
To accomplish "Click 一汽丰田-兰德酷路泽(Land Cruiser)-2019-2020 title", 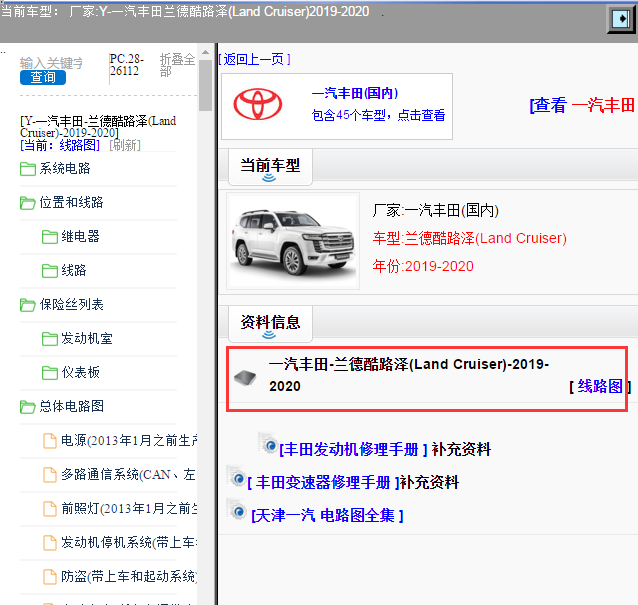I will pyautogui.click(x=409, y=375).
